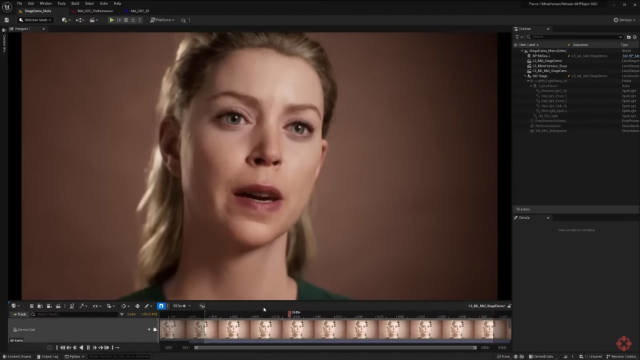Open the Sequencer curve editor icon

coord(202,306)
